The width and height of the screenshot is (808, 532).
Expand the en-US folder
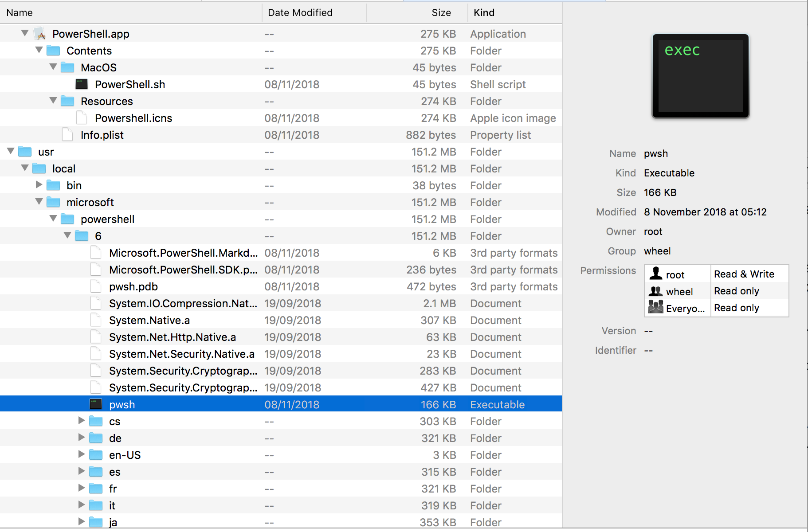(82, 454)
